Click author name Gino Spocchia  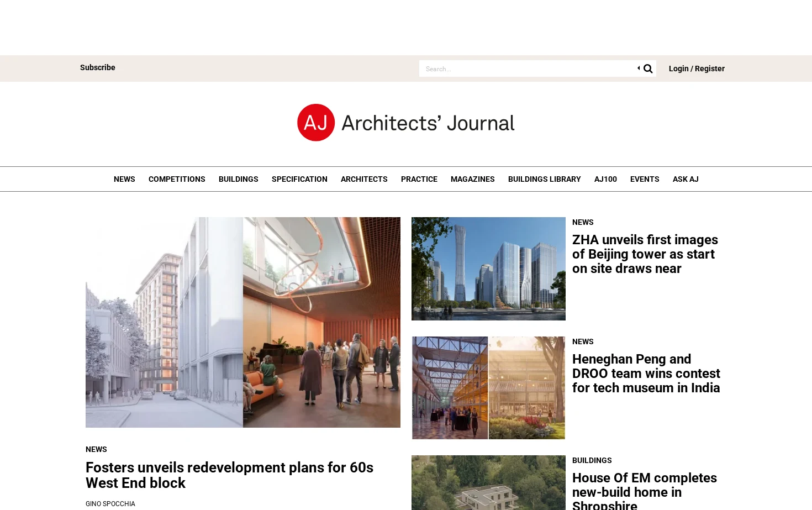click(x=110, y=504)
